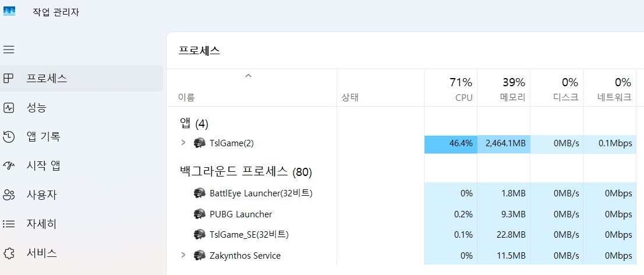Click the Task Manager app icon in title bar
The height and width of the screenshot is (275, 644).
[x=9, y=11]
